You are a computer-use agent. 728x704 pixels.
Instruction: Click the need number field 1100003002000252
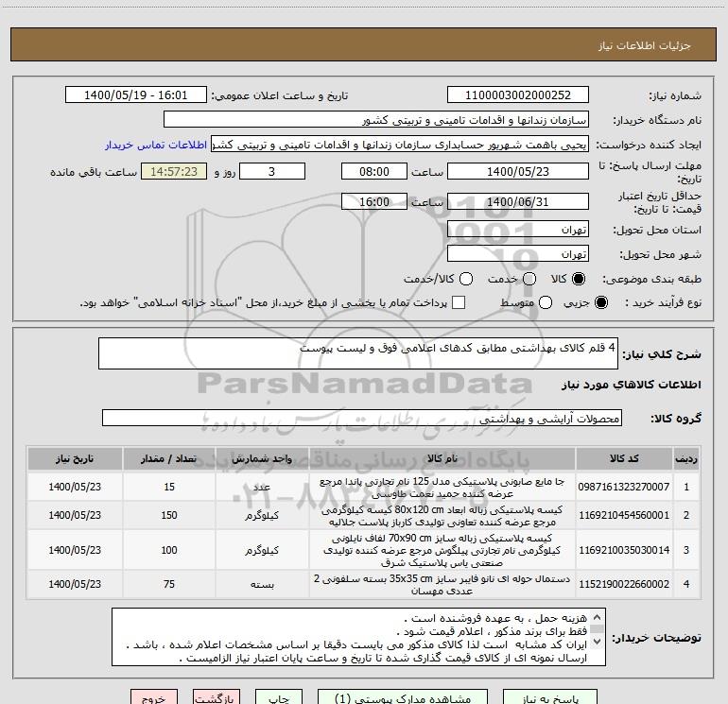tap(518, 94)
